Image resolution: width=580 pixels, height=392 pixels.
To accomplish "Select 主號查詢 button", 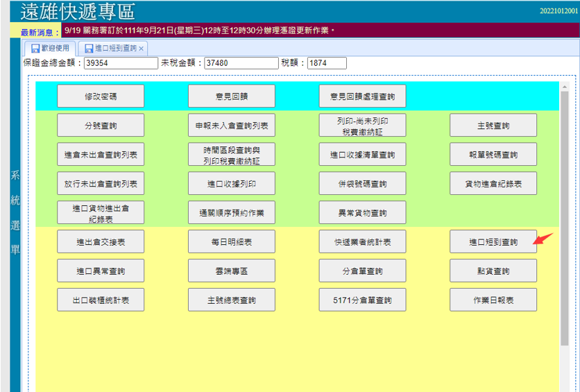I will pyautogui.click(x=493, y=126).
